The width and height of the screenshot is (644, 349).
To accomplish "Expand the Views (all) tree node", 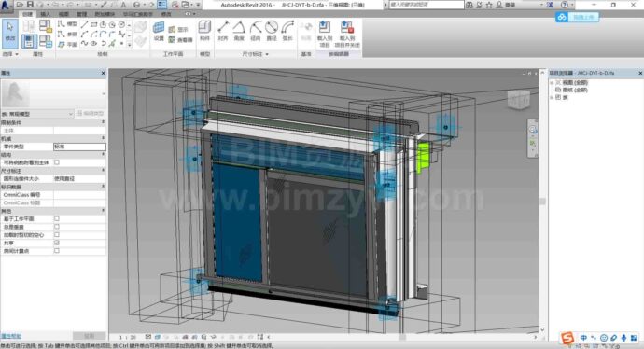I will coord(552,82).
